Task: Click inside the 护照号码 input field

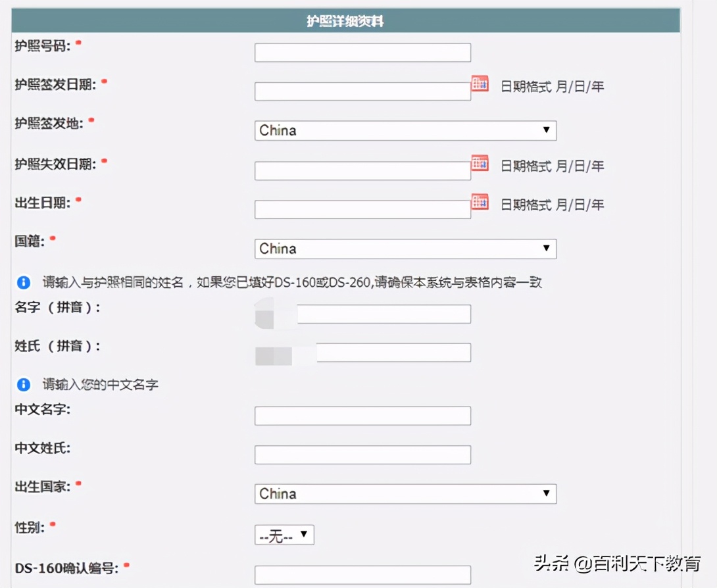Action: click(362, 52)
